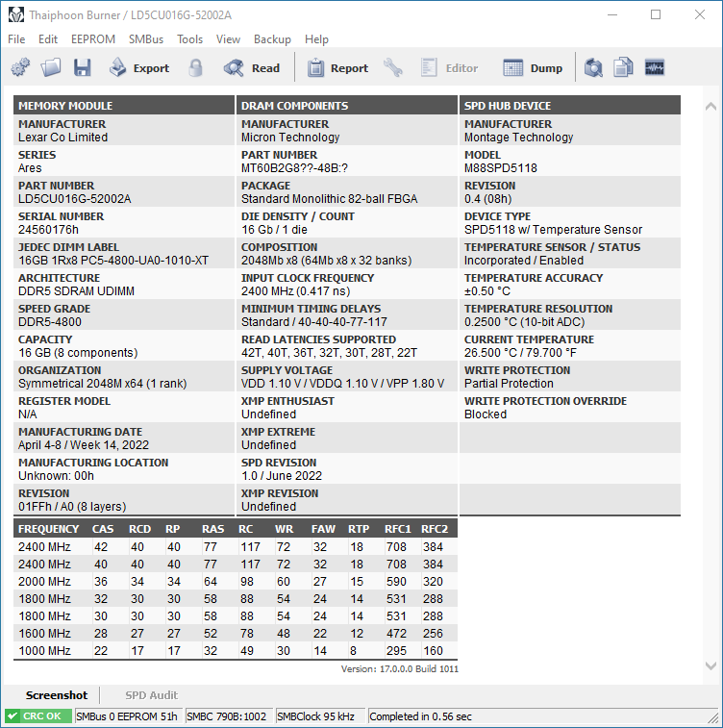The width and height of the screenshot is (723, 728).
Task: Click the scroll down arrow
Action: (x=711, y=665)
